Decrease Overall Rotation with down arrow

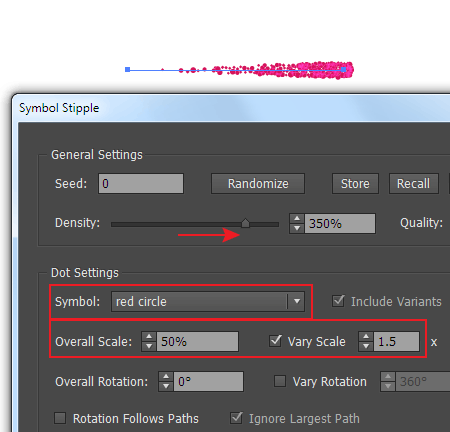pos(166,386)
